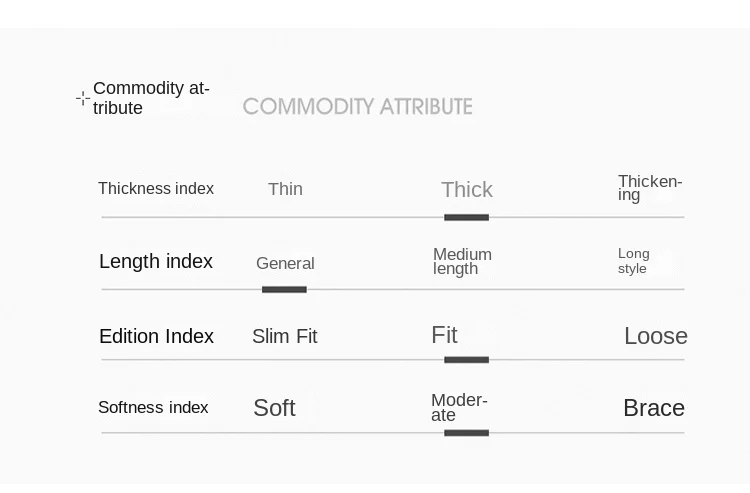Click the Edition Index slider marker

466,360
